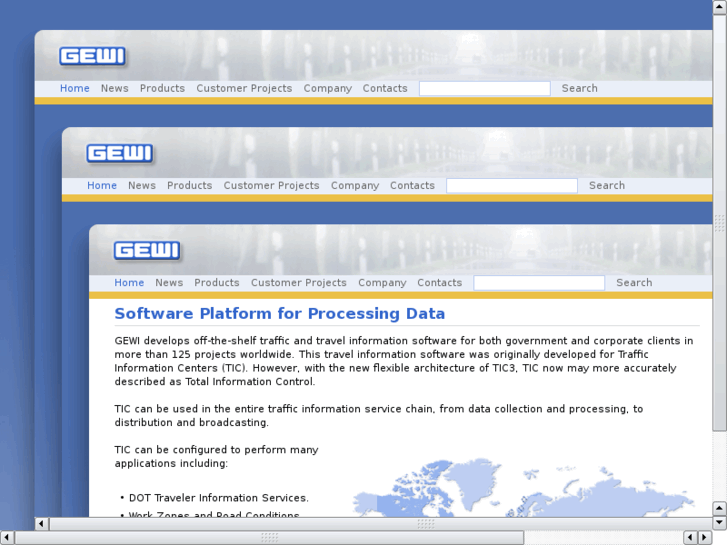Open Customer Projects in the second nested navigation bar
This screenshot has height=545, width=727.
tap(271, 186)
